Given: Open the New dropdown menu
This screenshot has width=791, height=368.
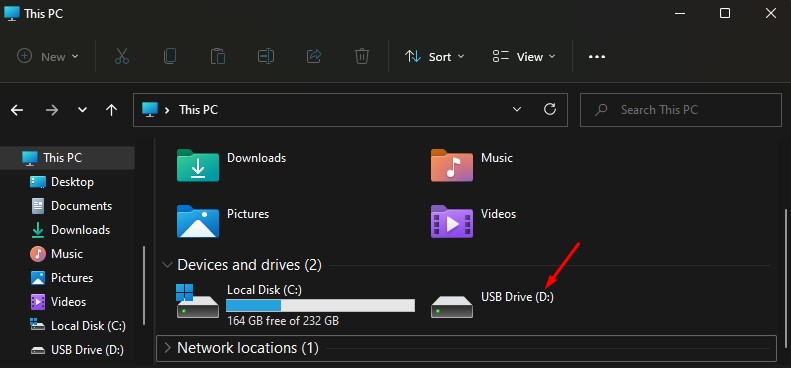Looking at the screenshot, I should coord(47,57).
